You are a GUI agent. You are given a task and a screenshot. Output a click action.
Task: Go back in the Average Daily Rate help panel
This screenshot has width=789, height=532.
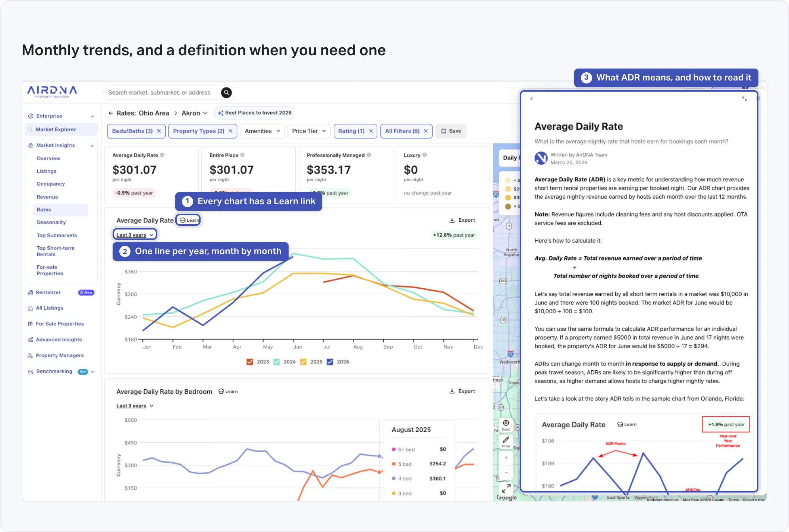click(x=531, y=99)
